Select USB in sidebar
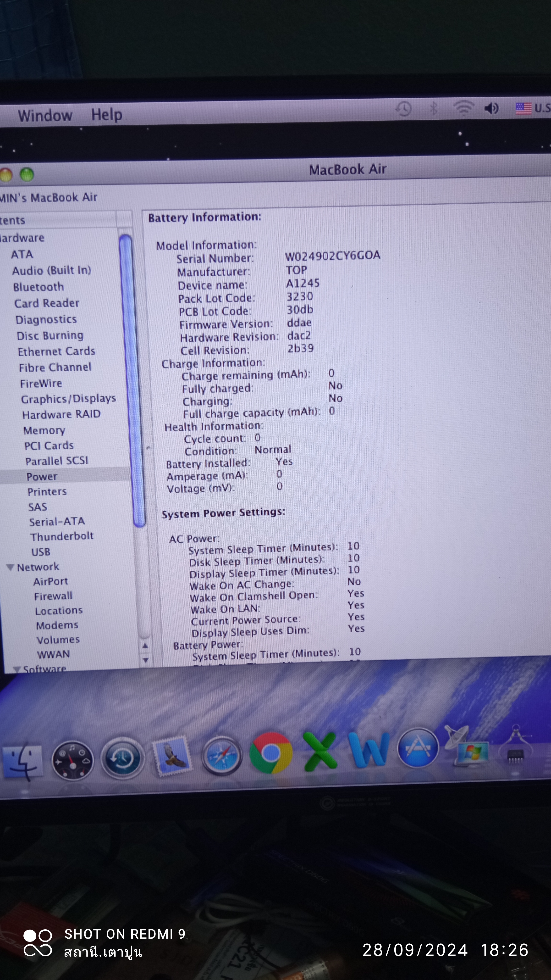This screenshot has width=551, height=980. coord(41,552)
